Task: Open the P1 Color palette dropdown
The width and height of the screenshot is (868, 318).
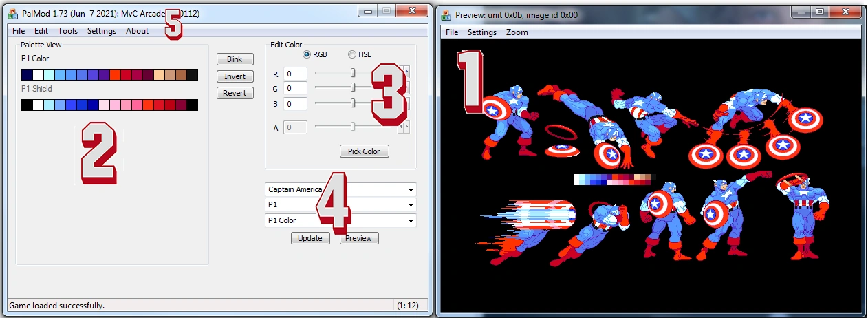Action: pyautogui.click(x=340, y=221)
